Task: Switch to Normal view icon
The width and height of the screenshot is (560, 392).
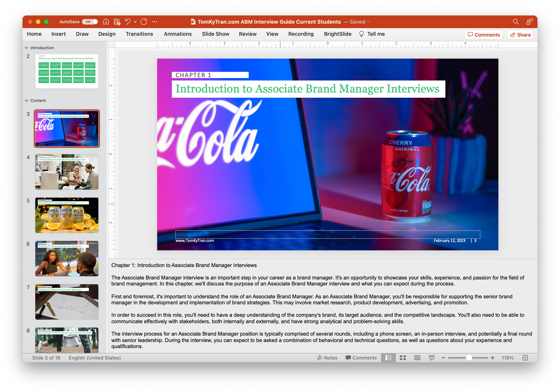Action: [x=388, y=358]
